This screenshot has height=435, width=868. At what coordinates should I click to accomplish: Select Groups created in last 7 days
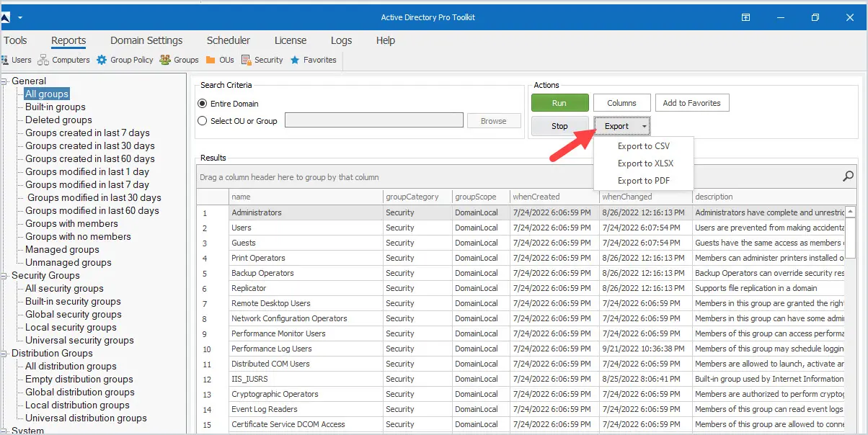pyautogui.click(x=87, y=133)
